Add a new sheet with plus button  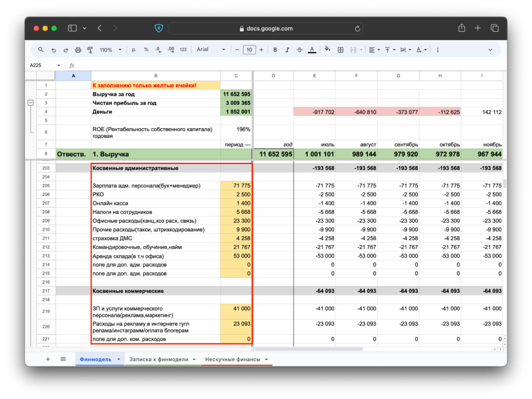point(48,359)
